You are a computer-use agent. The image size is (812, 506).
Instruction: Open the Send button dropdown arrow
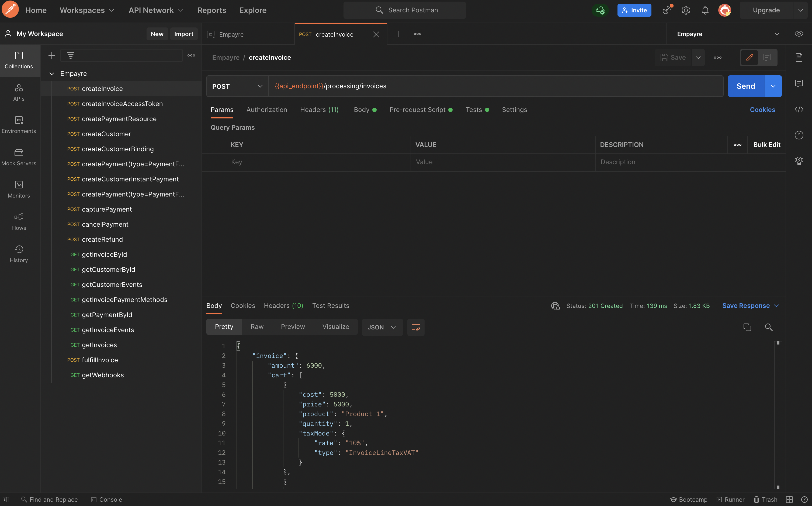[x=773, y=86]
